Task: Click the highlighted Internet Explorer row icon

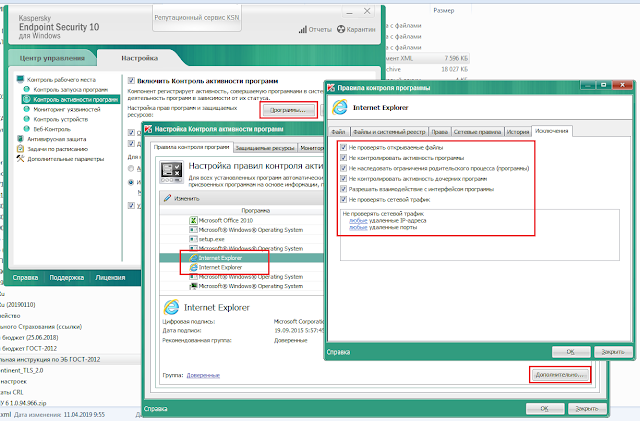Action: [193, 258]
